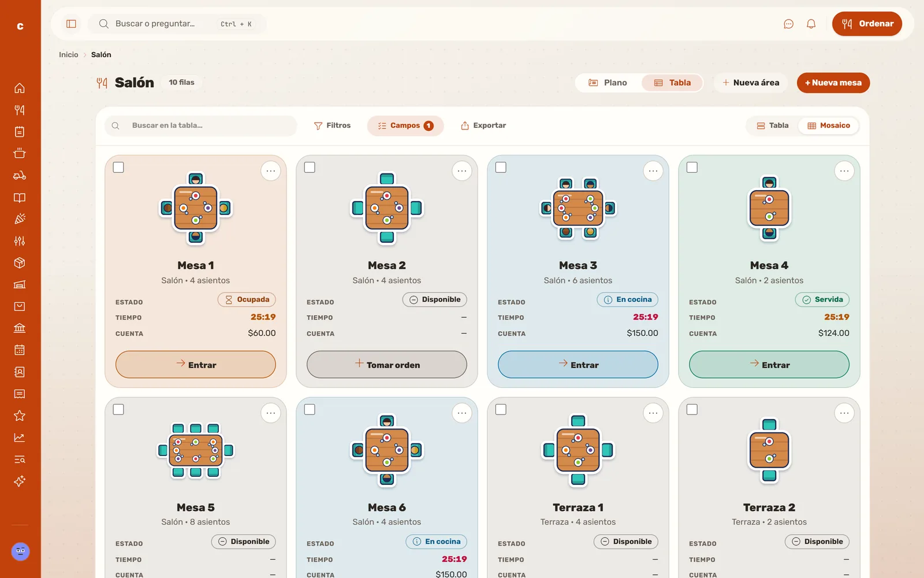Open the Campos fields selector
924x578 pixels.
(x=405, y=125)
